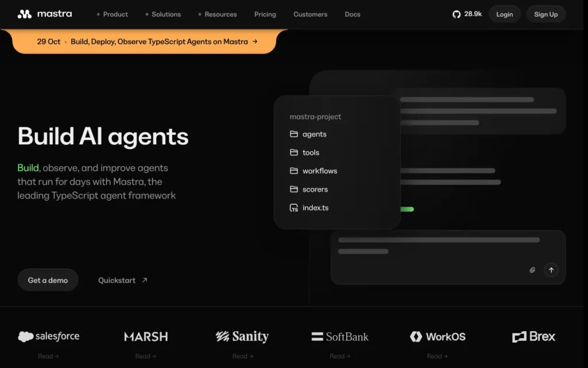
Task: Click the SoftBank logo
Action: (x=340, y=336)
